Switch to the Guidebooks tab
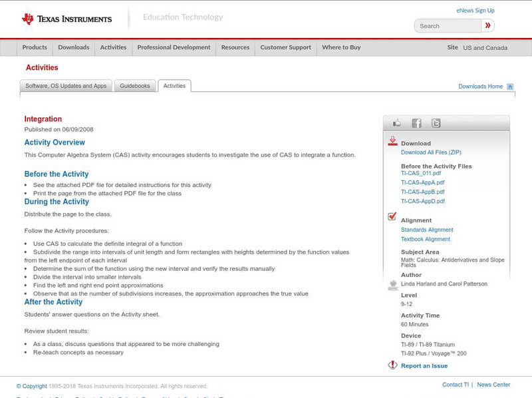532x398 pixels. point(135,85)
